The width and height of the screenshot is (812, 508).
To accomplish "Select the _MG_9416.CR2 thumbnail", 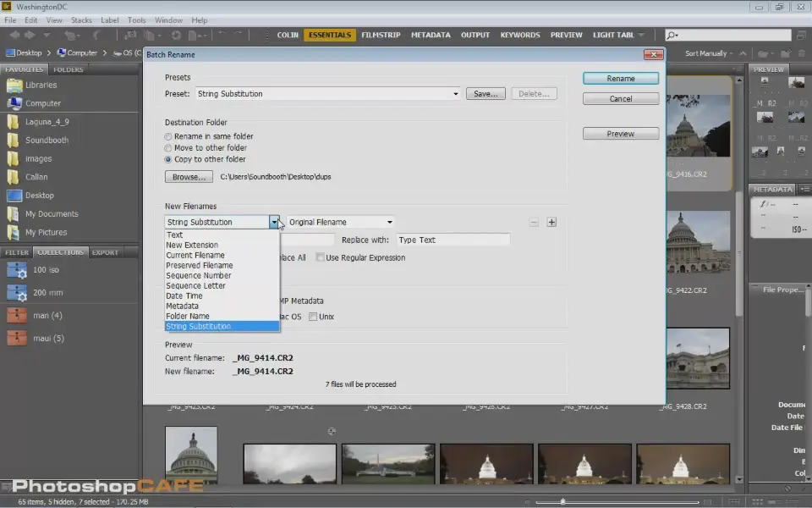I will pos(698,126).
